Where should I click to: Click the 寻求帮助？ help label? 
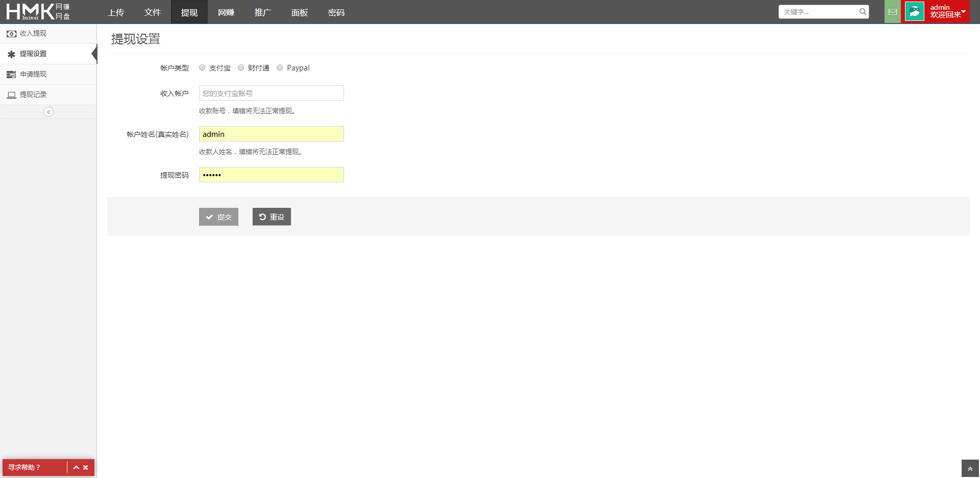tap(24, 467)
